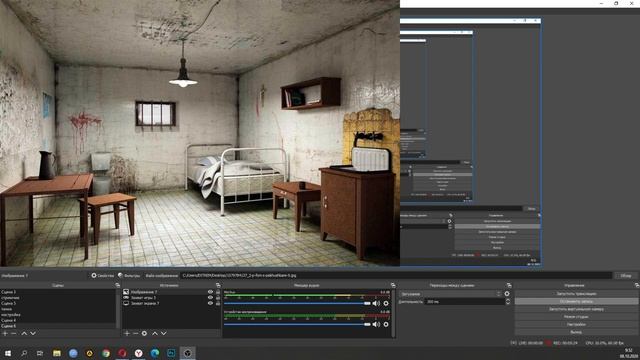Image resolution: width=640 pixels, height=360 pixels.
Task: Open gear settings for the Mic audio channel
Action: click(386, 303)
